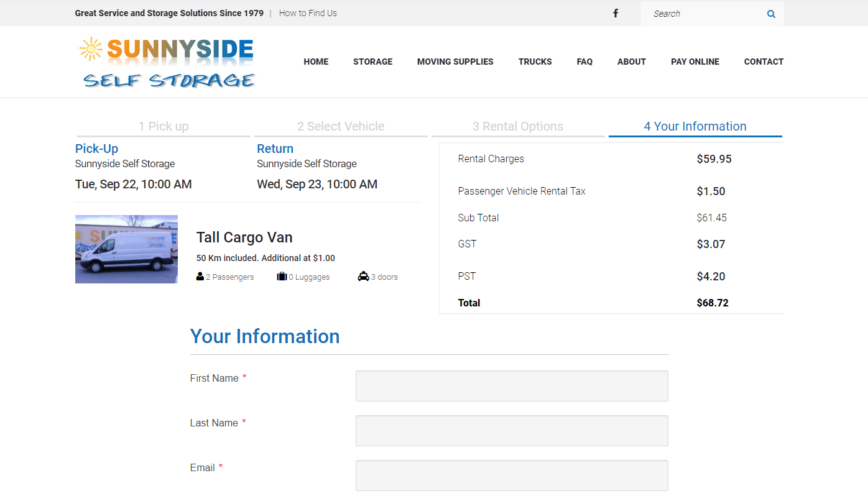Open the Tall Cargo Van photo

[x=126, y=249]
